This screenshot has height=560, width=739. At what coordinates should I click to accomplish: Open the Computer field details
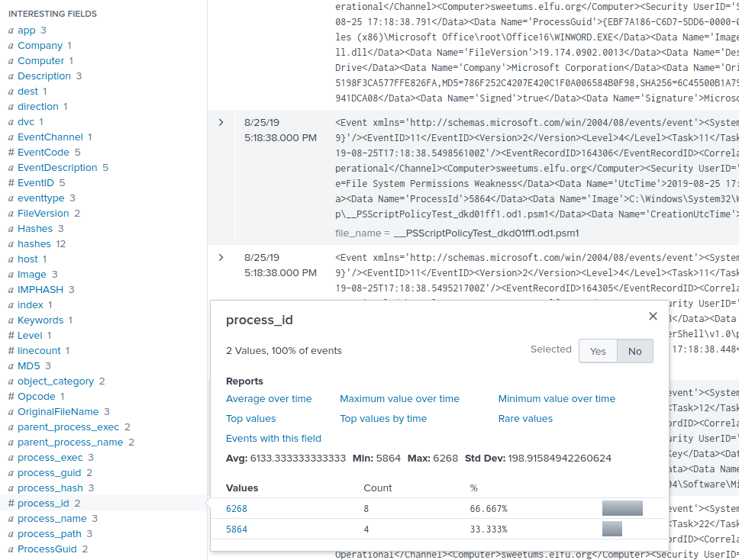(40, 61)
